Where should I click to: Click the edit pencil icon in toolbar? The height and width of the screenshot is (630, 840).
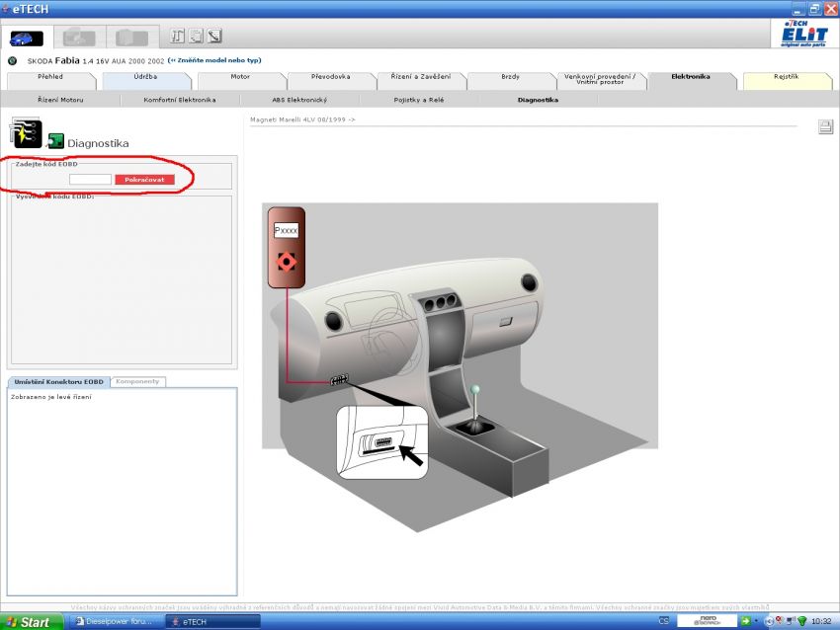(x=214, y=36)
